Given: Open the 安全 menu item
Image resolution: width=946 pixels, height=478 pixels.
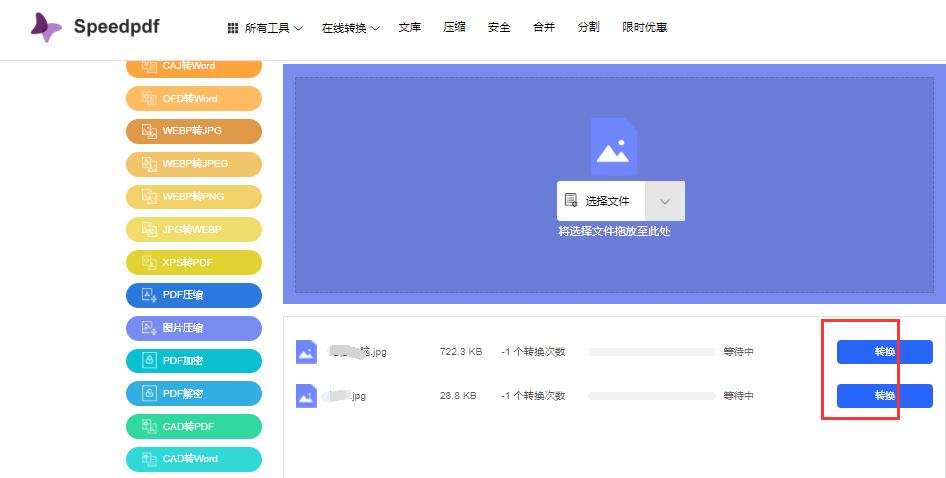Looking at the screenshot, I should coord(499,27).
